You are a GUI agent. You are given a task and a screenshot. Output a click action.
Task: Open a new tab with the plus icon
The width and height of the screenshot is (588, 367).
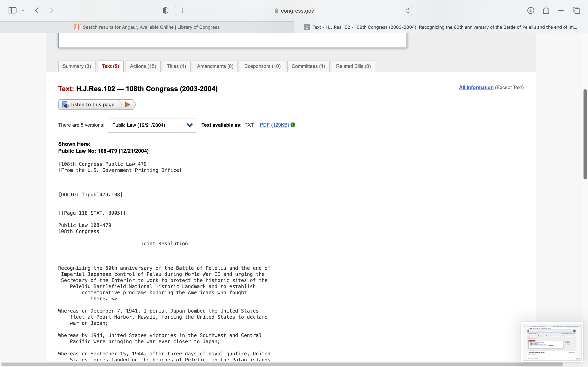(561, 10)
